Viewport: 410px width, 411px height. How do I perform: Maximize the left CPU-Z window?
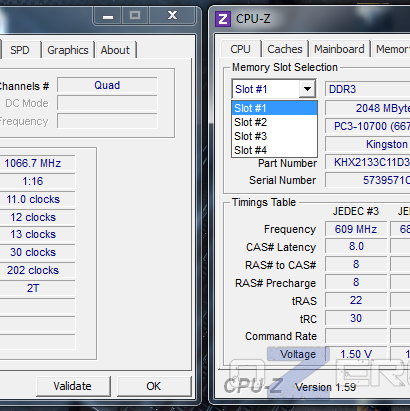point(135,16)
